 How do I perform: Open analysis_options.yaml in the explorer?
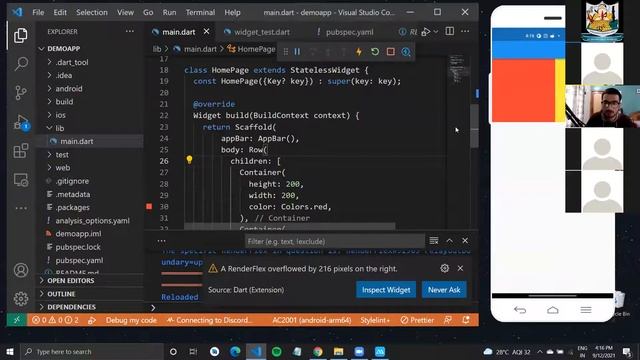(x=92, y=221)
